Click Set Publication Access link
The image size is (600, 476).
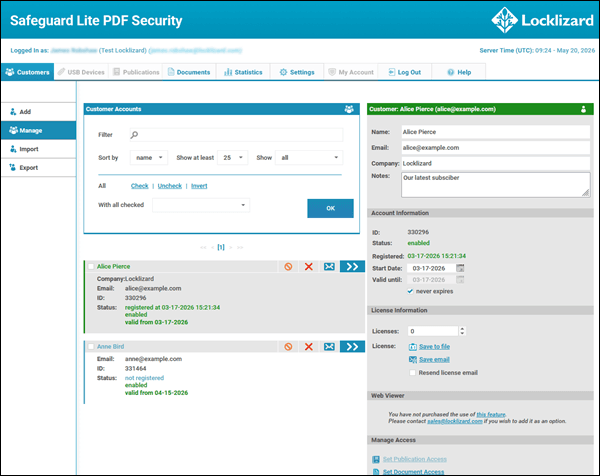coord(414,459)
